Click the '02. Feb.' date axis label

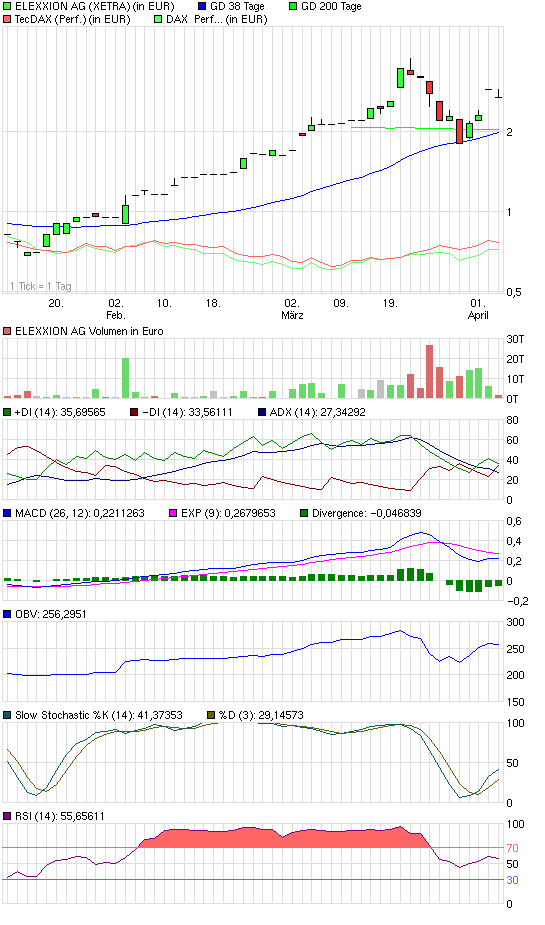coord(116,309)
